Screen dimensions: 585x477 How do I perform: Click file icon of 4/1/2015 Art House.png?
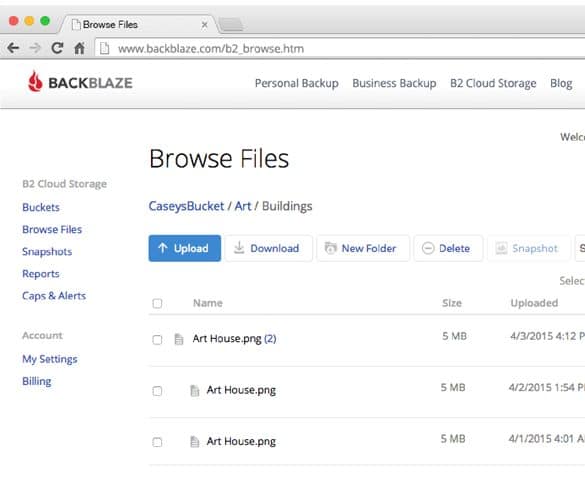click(x=194, y=442)
